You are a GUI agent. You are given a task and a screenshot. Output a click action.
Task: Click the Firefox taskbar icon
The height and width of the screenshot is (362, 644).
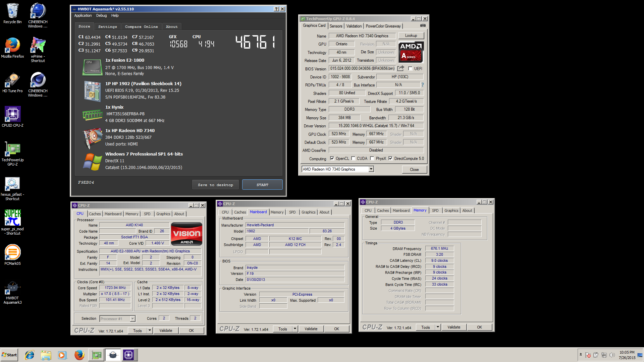pyautogui.click(x=79, y=355)
